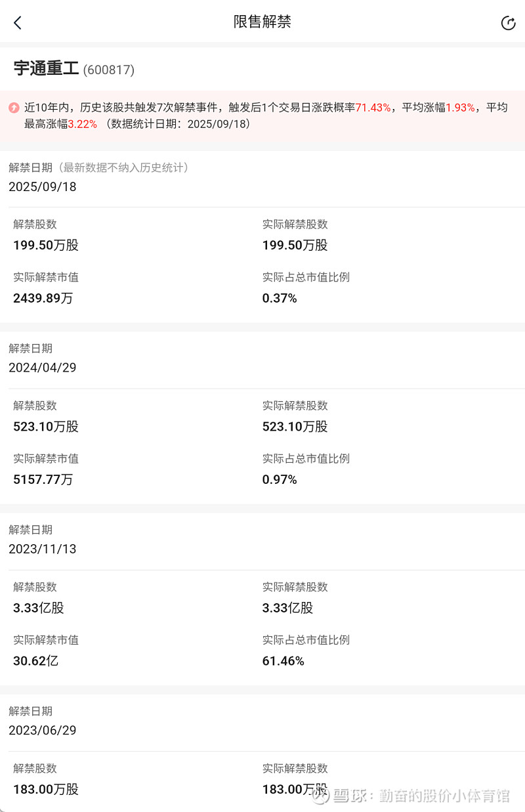Screen dimensions: 525x812
Task: Tap the 61.46% market value ratio
Action: coord(283,660)
